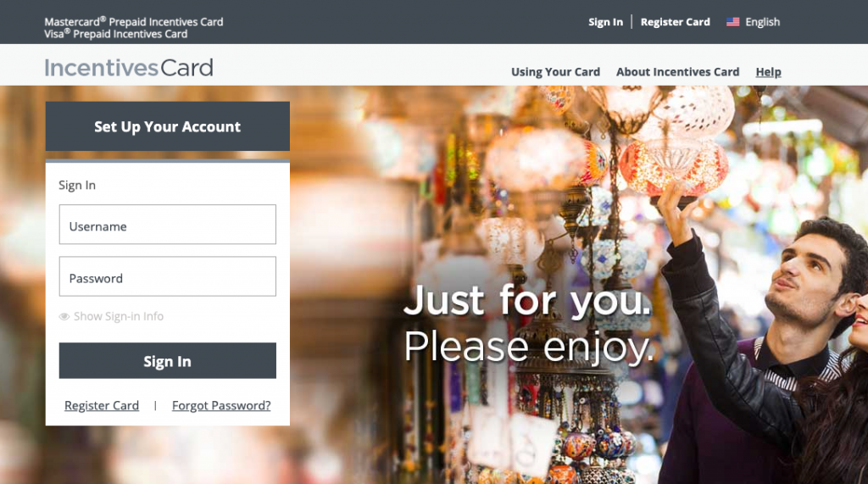Click Register Card in the top bar
Screen dimensions: 868x484
[x=675, y=22]
